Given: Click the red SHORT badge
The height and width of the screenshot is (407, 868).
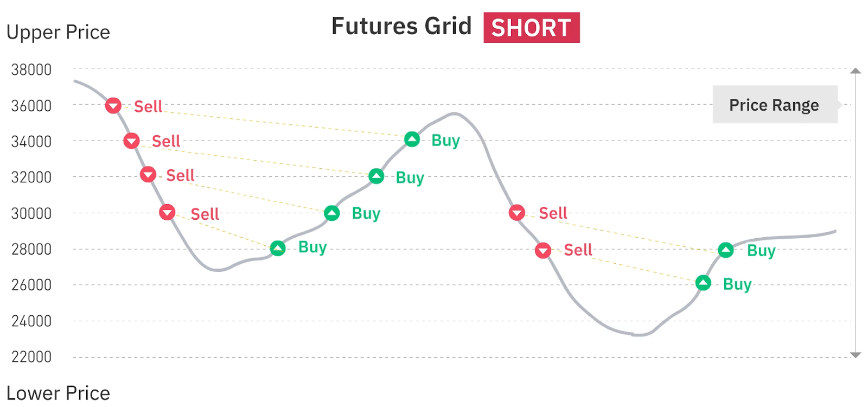Looking at the screenshot, I should point(531,28).
